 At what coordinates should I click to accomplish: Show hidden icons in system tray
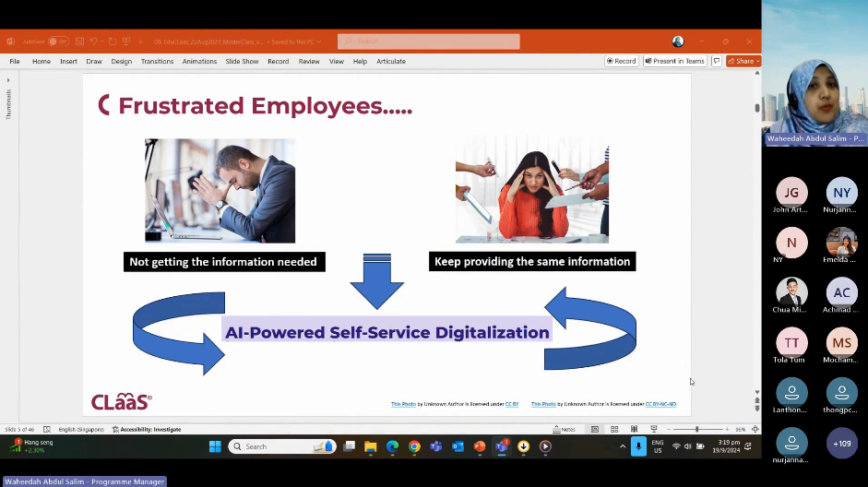click(x=623, y=446)
